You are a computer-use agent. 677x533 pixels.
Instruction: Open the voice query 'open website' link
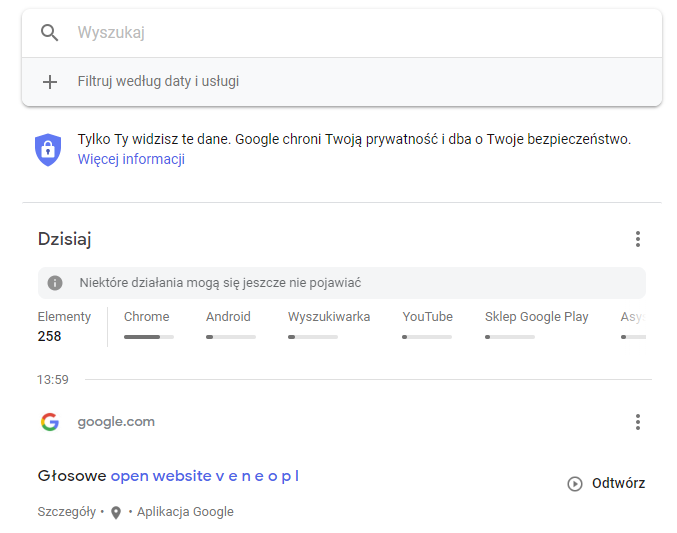click(x=204, y=476)
